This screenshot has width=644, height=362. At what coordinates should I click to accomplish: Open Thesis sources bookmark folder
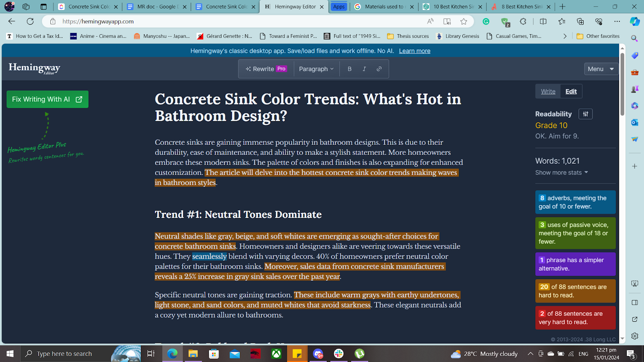tap(408, 36)
